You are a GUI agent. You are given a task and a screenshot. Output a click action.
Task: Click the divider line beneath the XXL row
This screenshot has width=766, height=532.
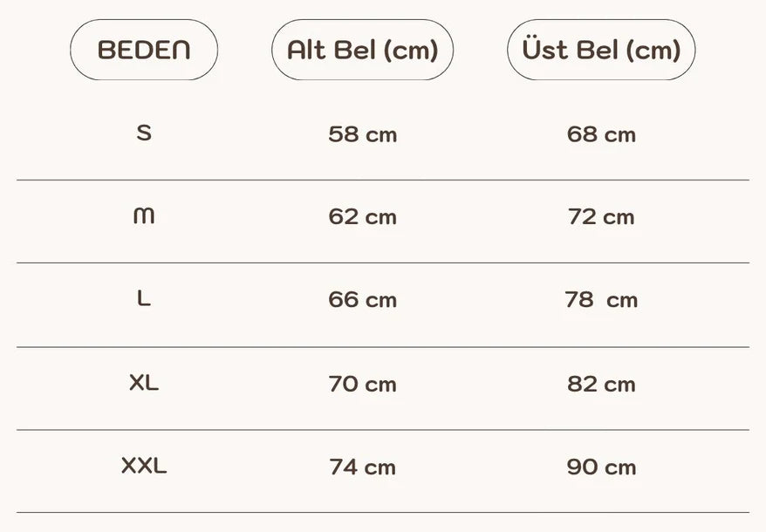[x=383, y=512]
